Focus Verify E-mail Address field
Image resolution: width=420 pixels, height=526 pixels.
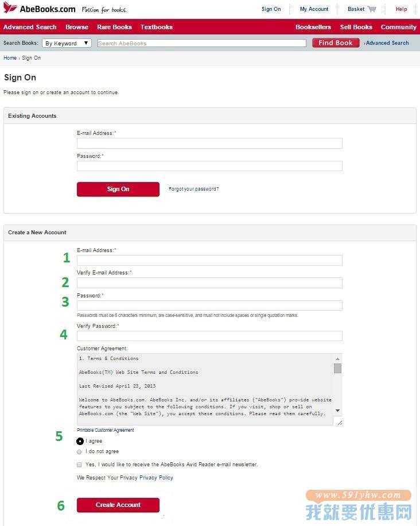tap(209, 283)
